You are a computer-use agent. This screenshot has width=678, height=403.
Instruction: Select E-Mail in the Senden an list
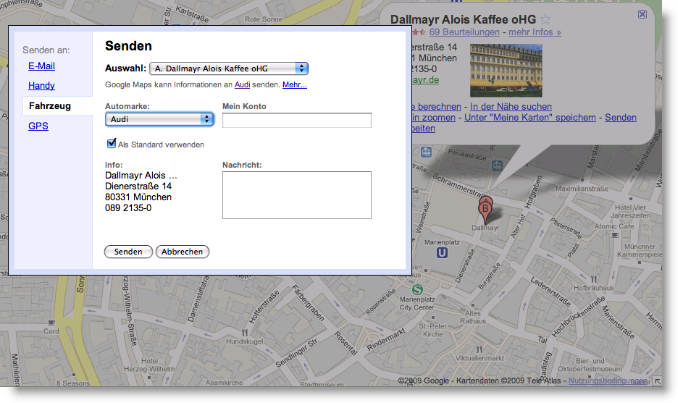point(42,66)
